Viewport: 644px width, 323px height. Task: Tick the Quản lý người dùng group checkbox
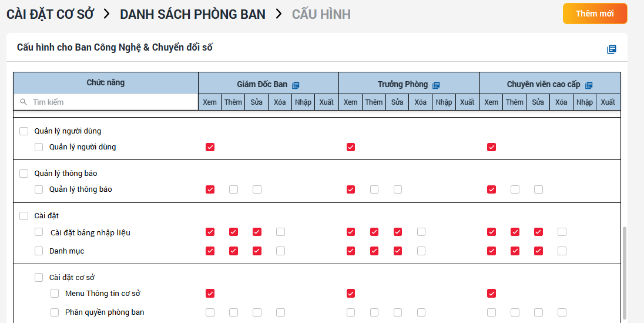click(24, 131)
